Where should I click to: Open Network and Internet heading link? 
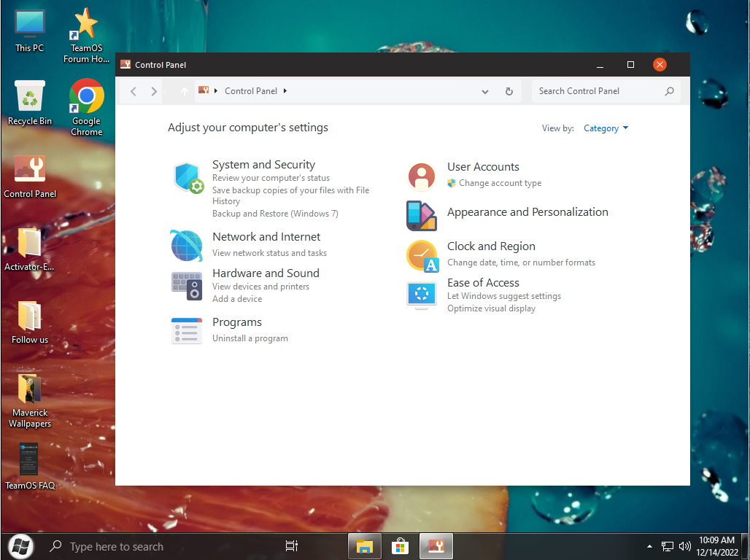(266, 237)
